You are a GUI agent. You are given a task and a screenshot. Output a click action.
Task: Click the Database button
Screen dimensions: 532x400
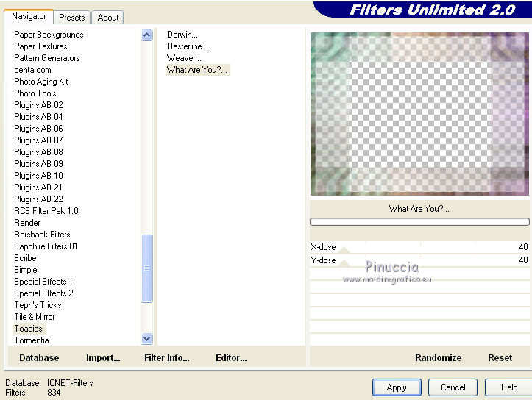pyautogui.click(x=39, y=357)
